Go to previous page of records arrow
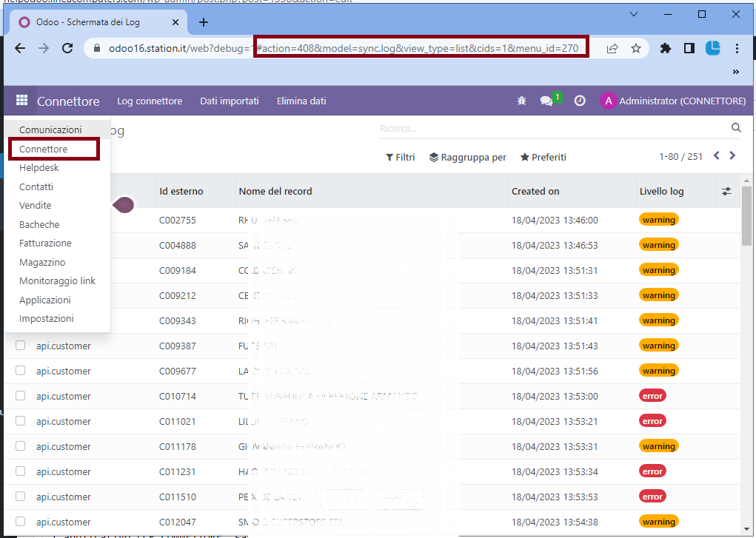 716,156
